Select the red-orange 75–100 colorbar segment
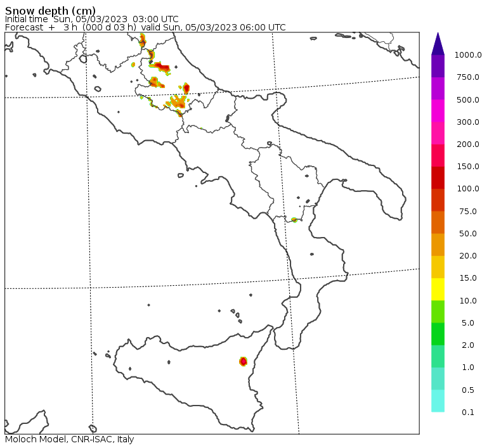The width and height of the screenshot is (482, 448). click(438, 200)
